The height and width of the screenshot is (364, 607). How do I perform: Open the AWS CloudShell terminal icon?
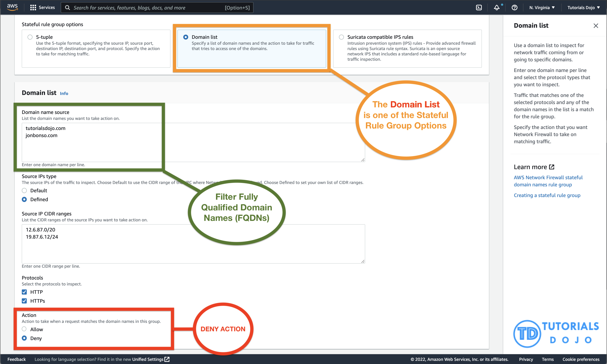pos(479,7)
